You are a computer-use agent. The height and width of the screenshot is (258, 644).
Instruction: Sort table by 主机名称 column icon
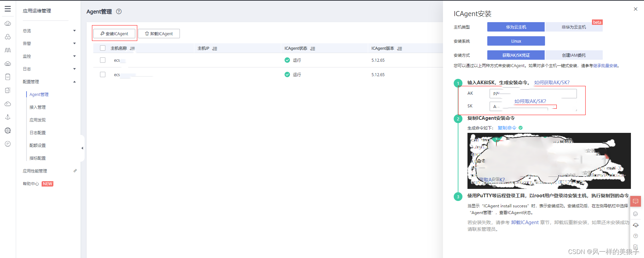[x=132, y=48]
